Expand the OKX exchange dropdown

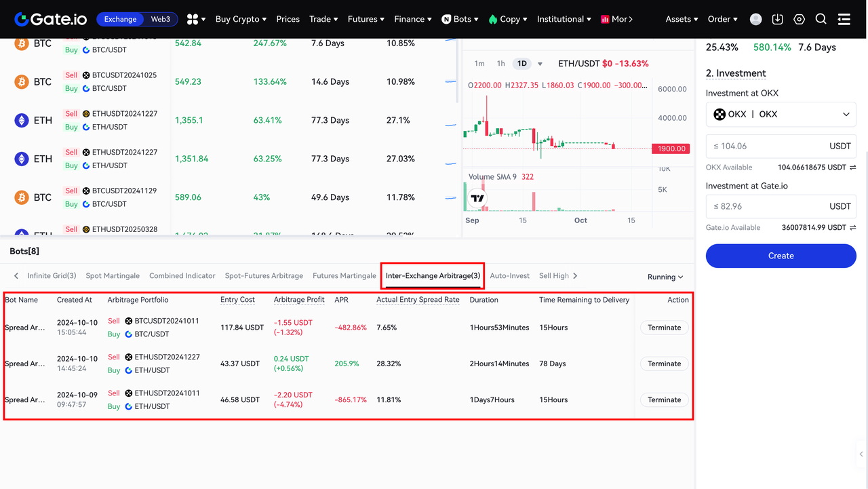tap(781, 114)
